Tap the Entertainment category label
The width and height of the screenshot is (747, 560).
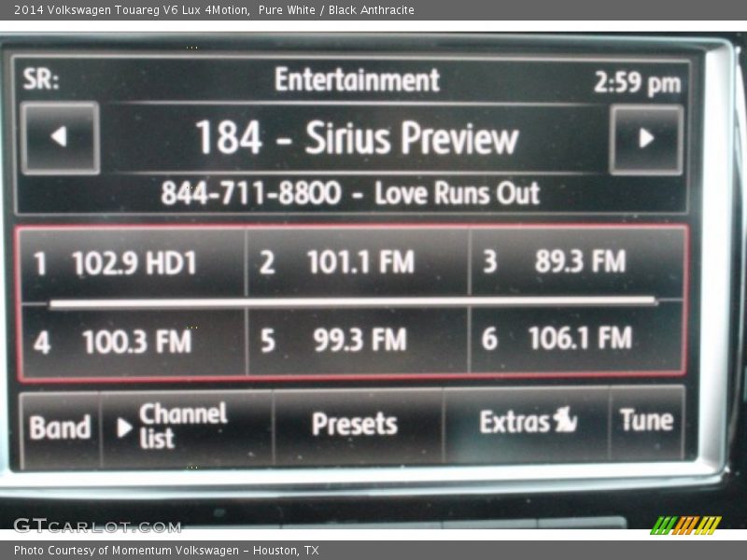tap(357, 79)
